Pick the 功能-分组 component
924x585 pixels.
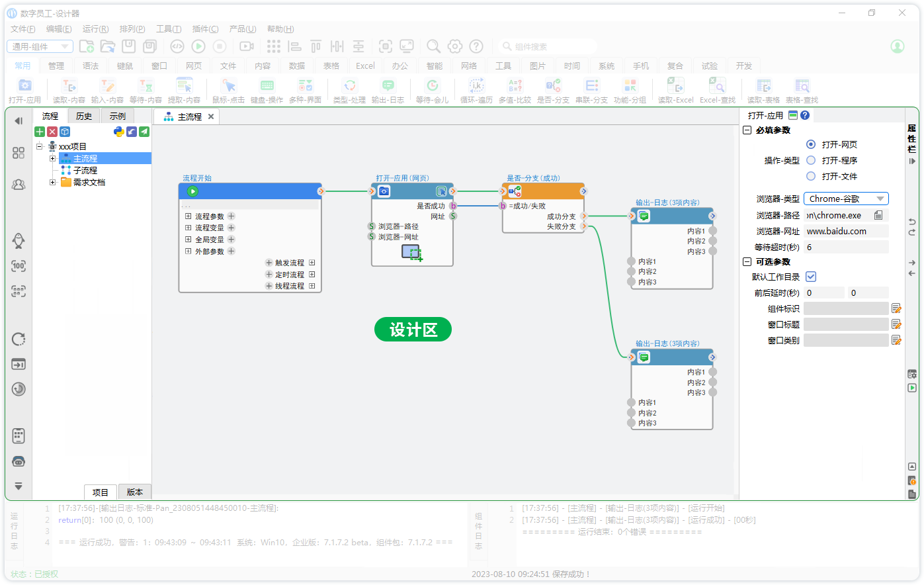click(x=630, y=90)
